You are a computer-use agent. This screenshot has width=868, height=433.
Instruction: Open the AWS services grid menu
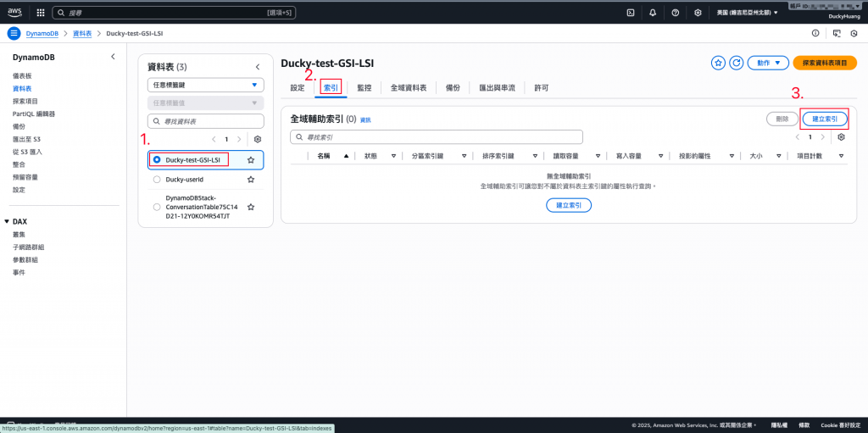(41, 12)
